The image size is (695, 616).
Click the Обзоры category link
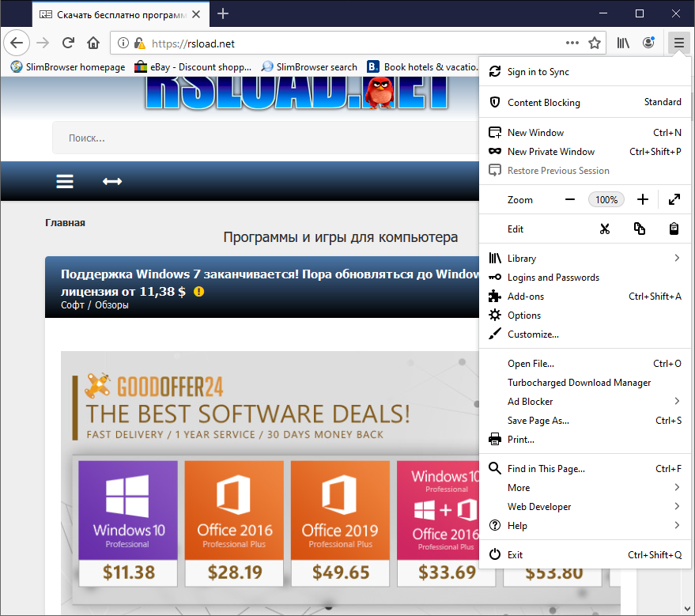tap(111, 305)
